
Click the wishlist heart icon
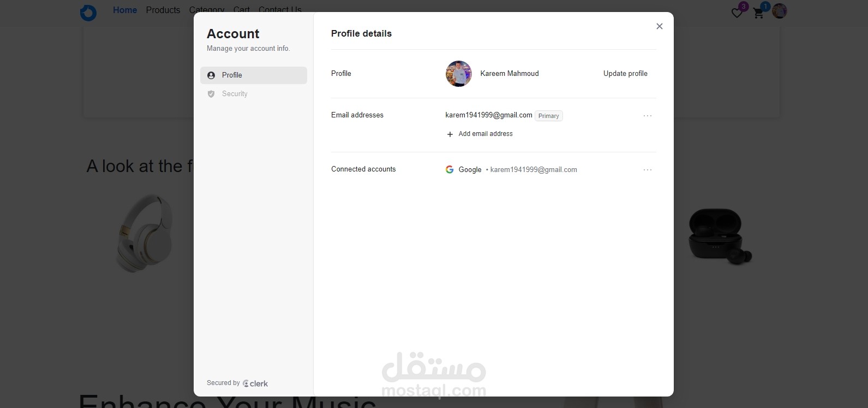(737, 13)
